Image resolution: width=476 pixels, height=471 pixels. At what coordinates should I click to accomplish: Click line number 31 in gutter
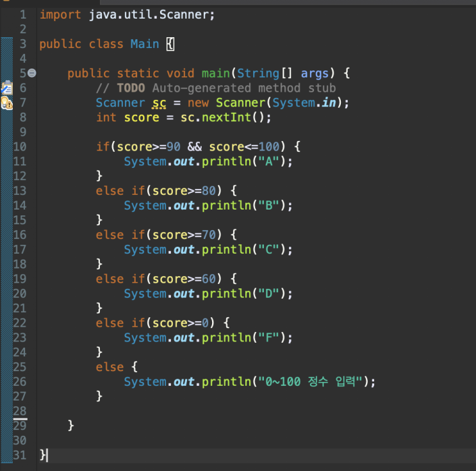point(20,455)
